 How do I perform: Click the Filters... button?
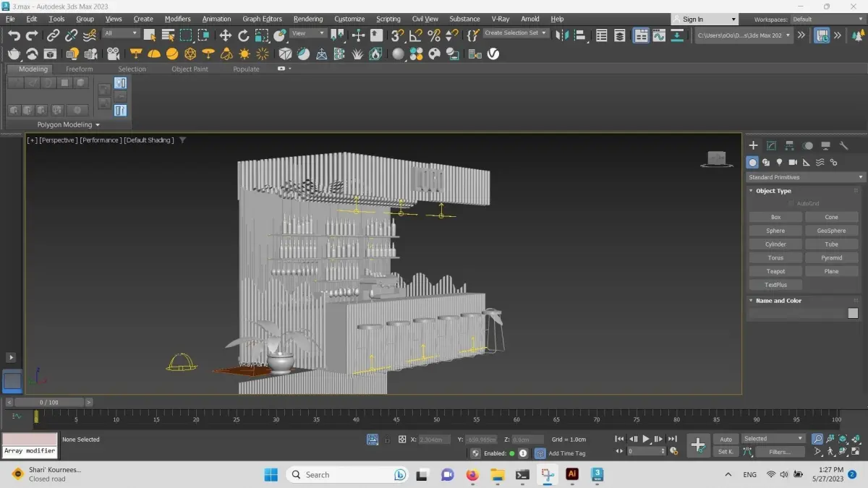(780, 452)
